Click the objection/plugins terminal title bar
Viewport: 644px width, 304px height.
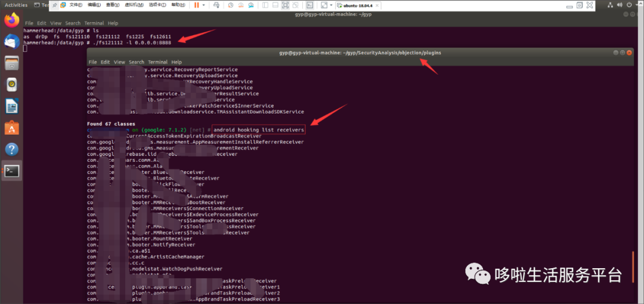[360, 53]
